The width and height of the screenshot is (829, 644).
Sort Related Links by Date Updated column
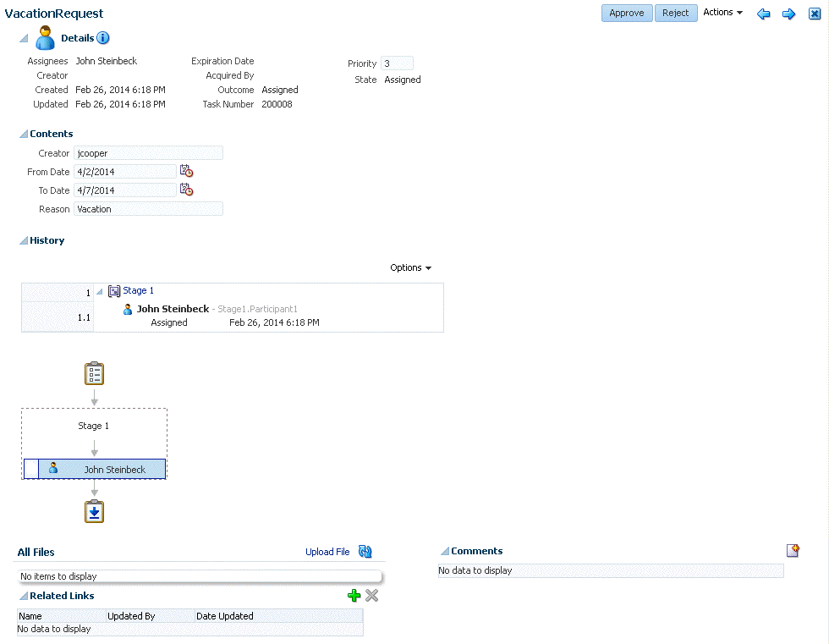click(278, 616)
